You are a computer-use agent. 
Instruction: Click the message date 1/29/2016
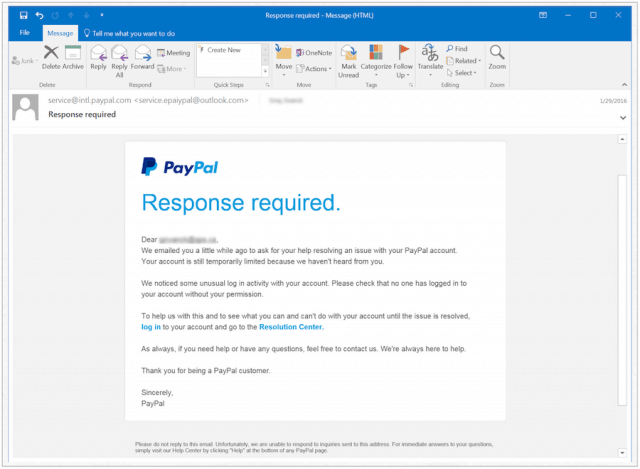[613, 101]
